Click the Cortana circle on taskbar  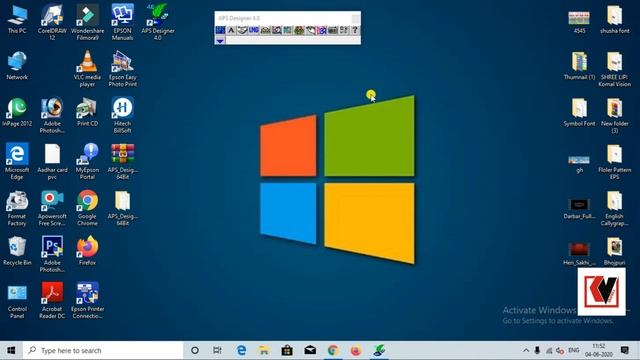[195, 350]
